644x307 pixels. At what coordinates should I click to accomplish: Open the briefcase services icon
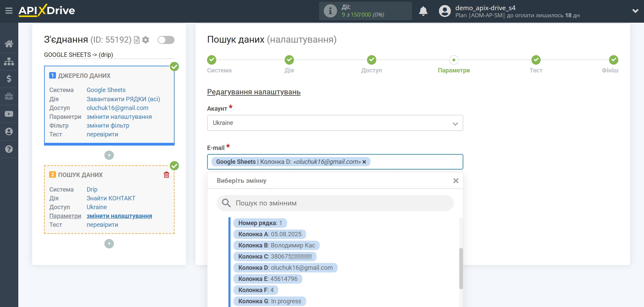(9, 96)
